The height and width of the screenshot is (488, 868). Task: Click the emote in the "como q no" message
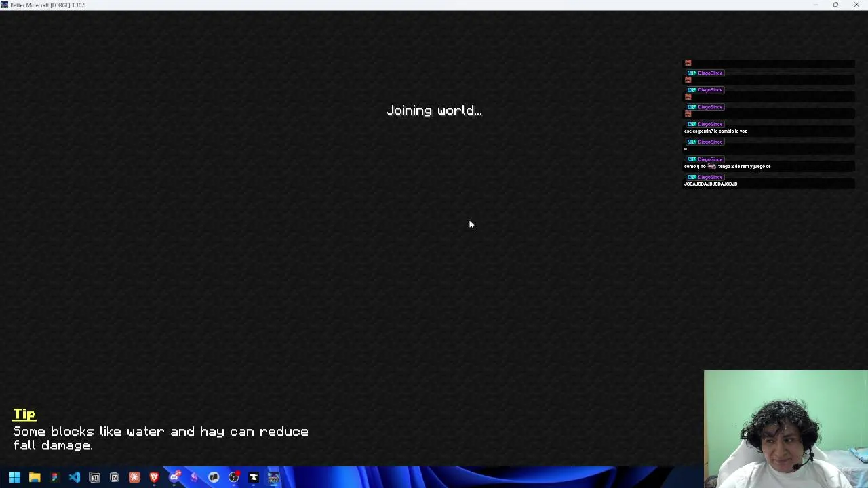click(711, 166)
